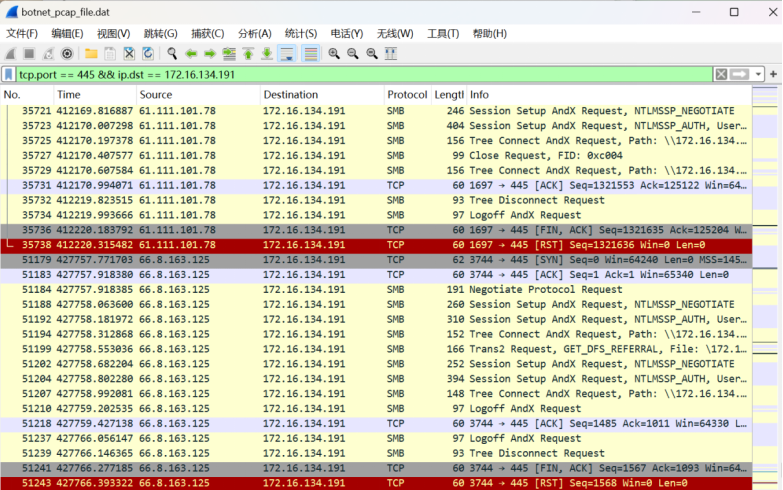
Task: Maximize the botnet_pcap_file.dat window
Action: point(734,12)
